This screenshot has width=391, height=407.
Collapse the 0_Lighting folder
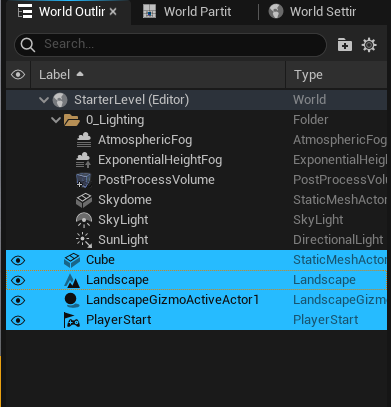(56, 120)
